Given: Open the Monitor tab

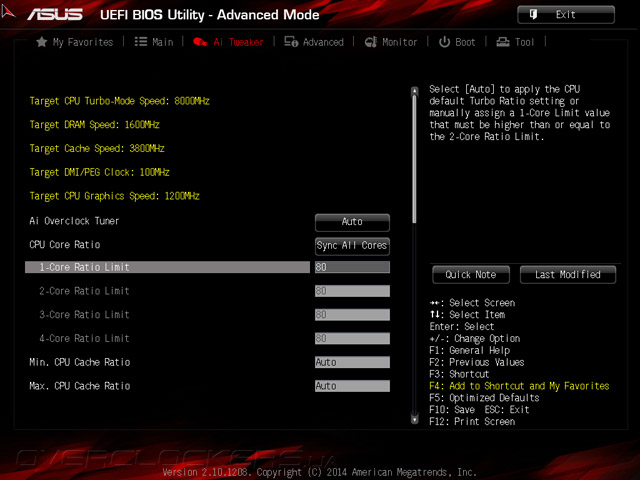Looking at the screenshot, I should (391, 42).
